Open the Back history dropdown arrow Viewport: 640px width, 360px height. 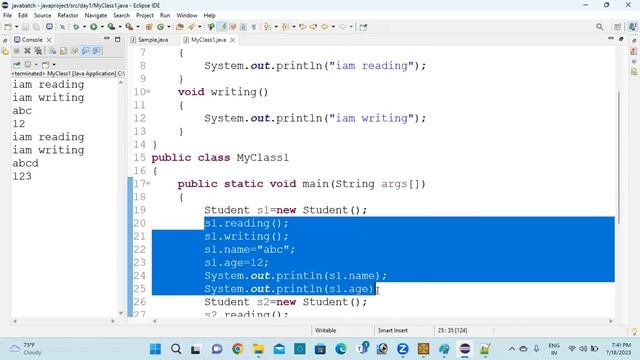point(333,27)
